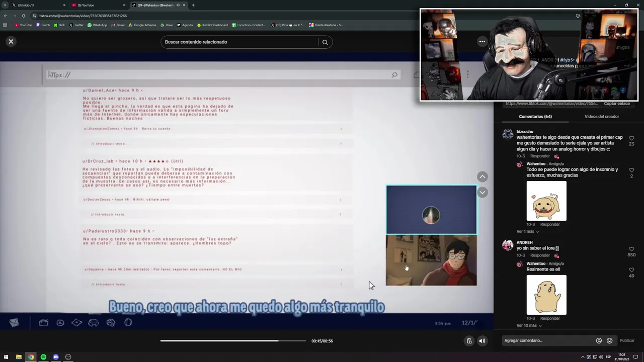Open the Drive bookmark
This screenshot has width=644, height=362.
pos(166,25)
